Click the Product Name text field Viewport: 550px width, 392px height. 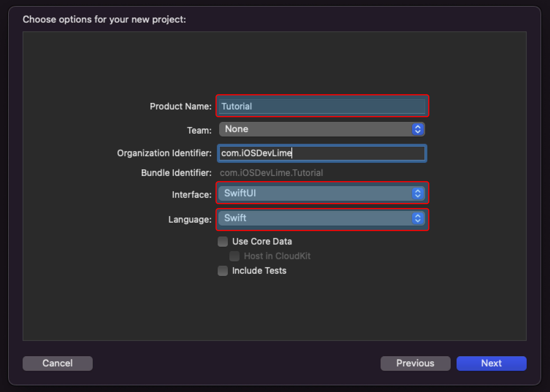point(322,106)
